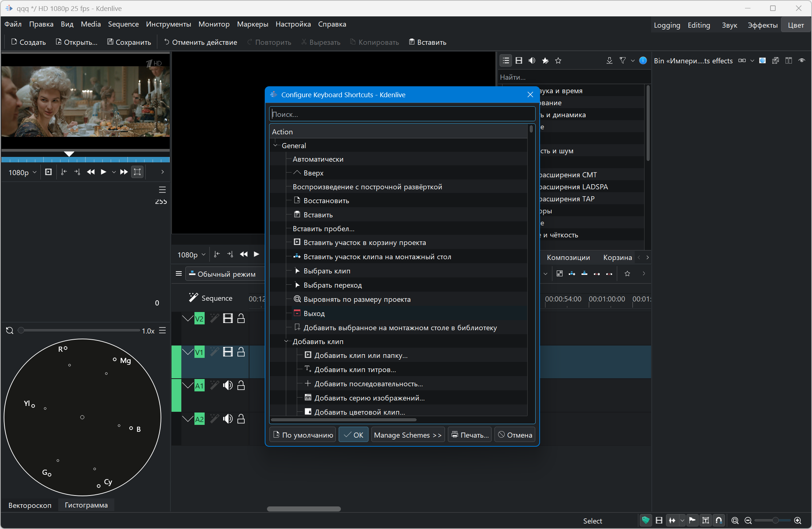
Task: Click the download effects icon
Action: (x=609, y=60)
